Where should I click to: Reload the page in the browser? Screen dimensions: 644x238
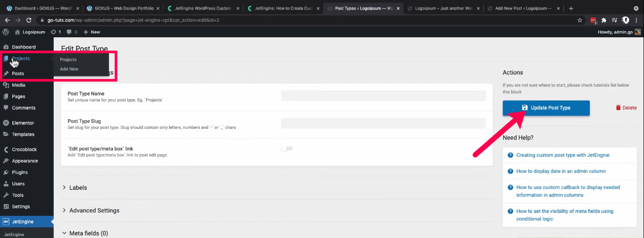pos(29,20)
